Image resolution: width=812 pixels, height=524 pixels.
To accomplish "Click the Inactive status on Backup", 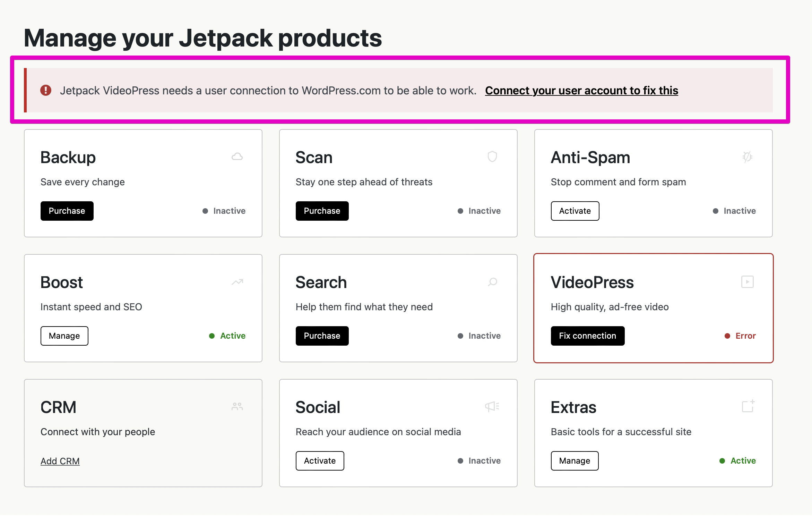I will (224, 211).
